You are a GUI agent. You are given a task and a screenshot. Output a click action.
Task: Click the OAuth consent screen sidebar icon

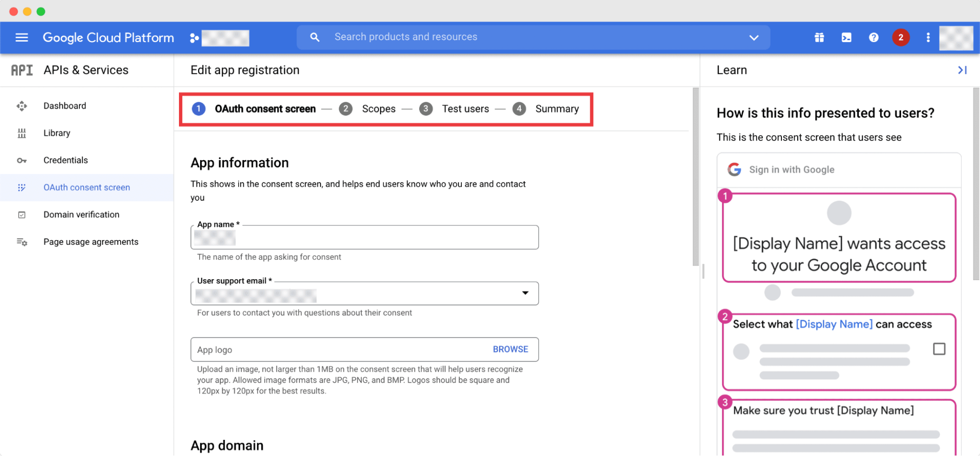tap(22, 188)
